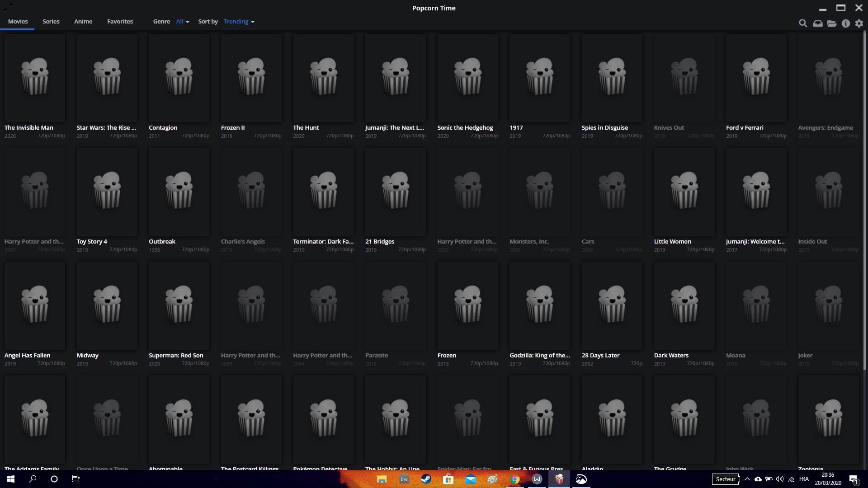The height and width of the screenshot is (488, 868).
Task: Click the Contagion movie title
Action: click(x=163, y=128)
